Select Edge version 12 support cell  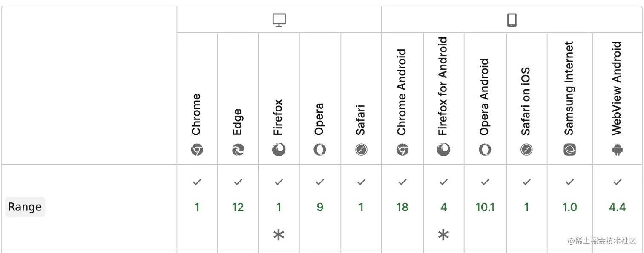(238, 207)
